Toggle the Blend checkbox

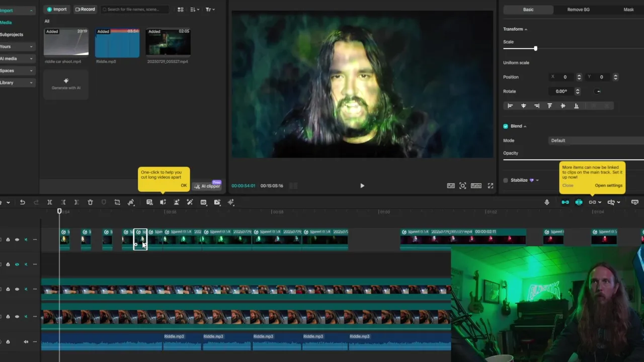(x=506, y=126)
